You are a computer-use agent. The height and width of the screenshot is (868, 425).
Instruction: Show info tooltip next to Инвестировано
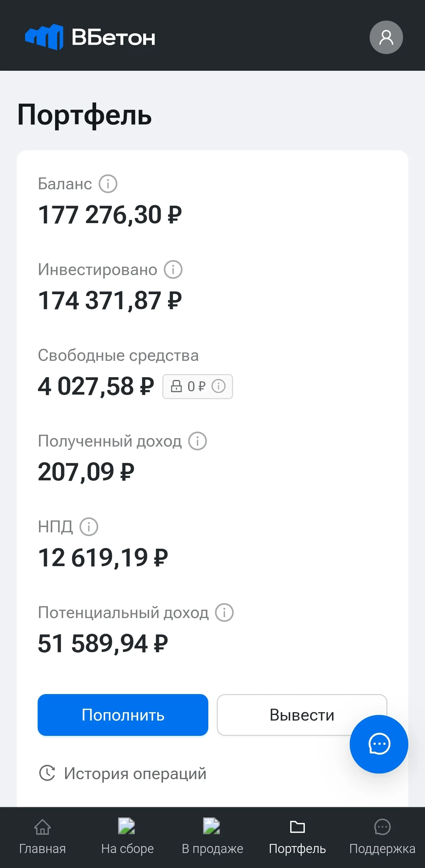point(173,269)
